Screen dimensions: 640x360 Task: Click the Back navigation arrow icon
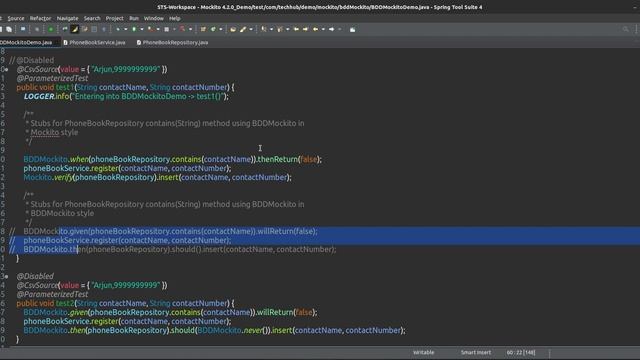tap(315, 29)
